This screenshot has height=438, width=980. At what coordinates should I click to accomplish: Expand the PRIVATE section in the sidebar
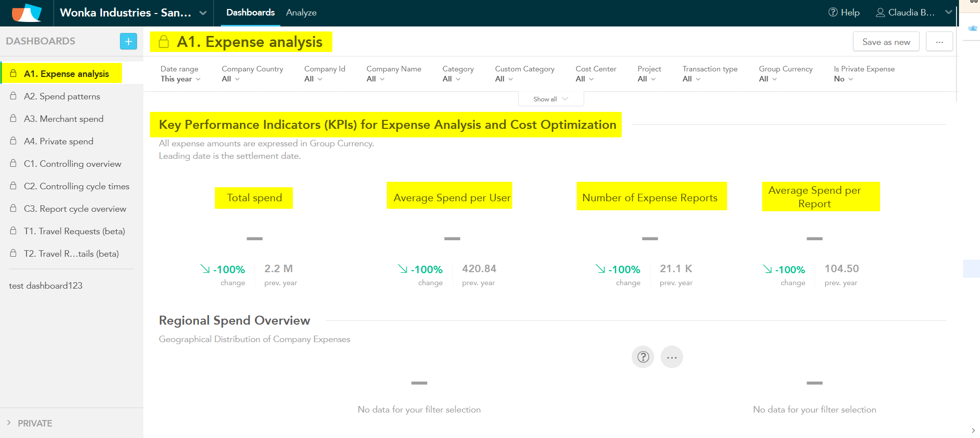[x=30, y=423]
